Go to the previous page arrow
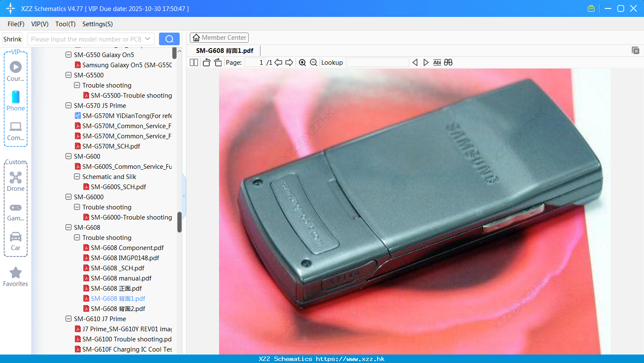 pos(278,63)
